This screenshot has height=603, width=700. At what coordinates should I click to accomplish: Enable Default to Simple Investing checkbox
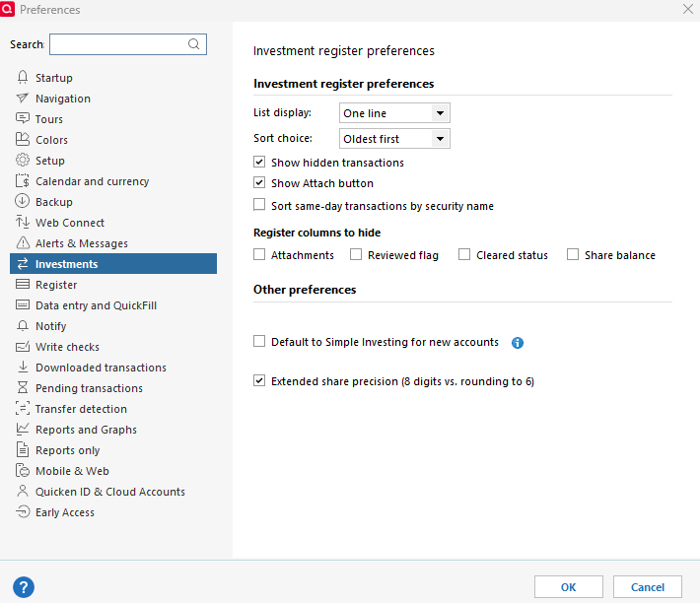point(259,341)
